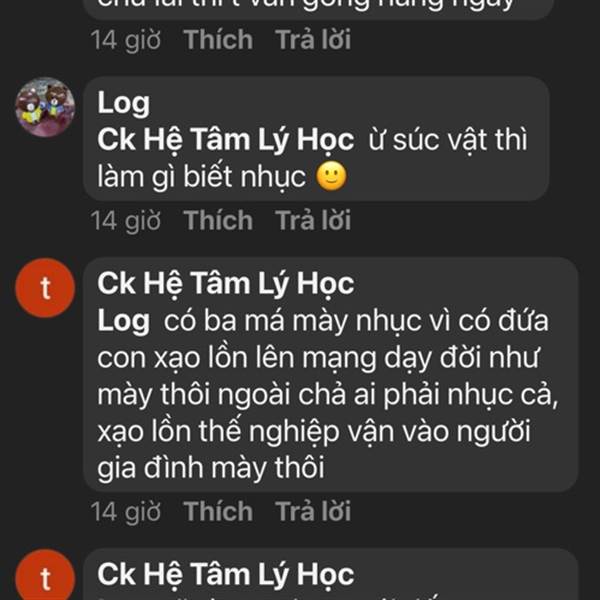Tap the 14 giờ timestamp under Log's comment

pos(126,221)
